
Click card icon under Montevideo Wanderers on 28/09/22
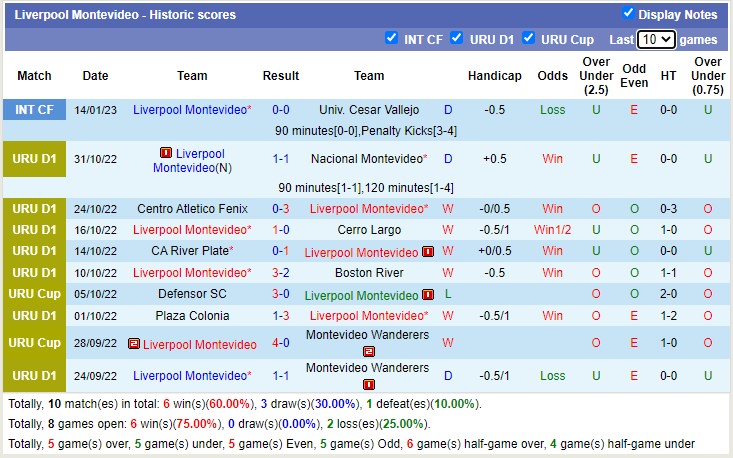[369, 351]
